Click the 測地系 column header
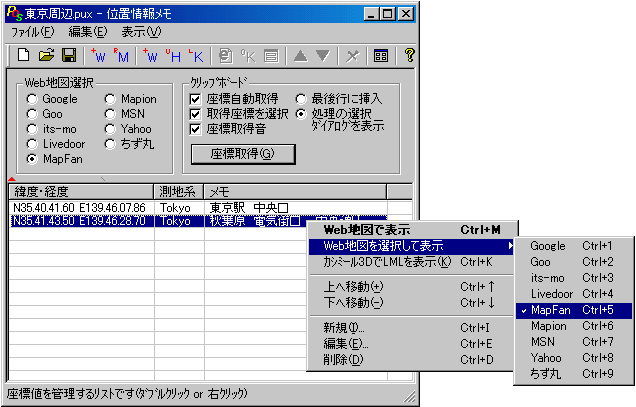 click(x=179, y=191)
